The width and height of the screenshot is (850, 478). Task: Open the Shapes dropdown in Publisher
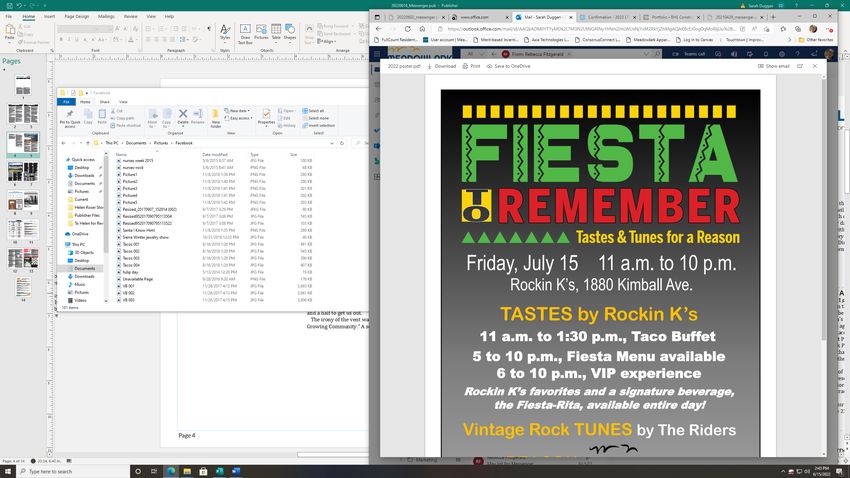click(x=291, y=35)
